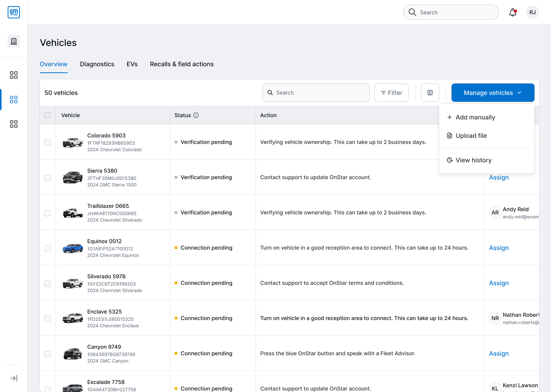Click the Silverado 5978 truck thumbnail
This screenshot has width=551, height=392.
click(x=73, y=283)
